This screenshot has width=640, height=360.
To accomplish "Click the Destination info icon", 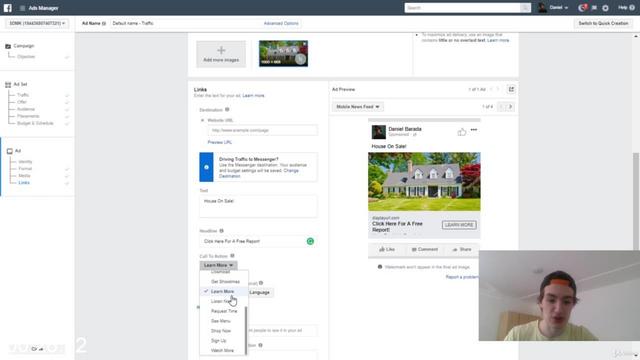I will coord(227,109).
